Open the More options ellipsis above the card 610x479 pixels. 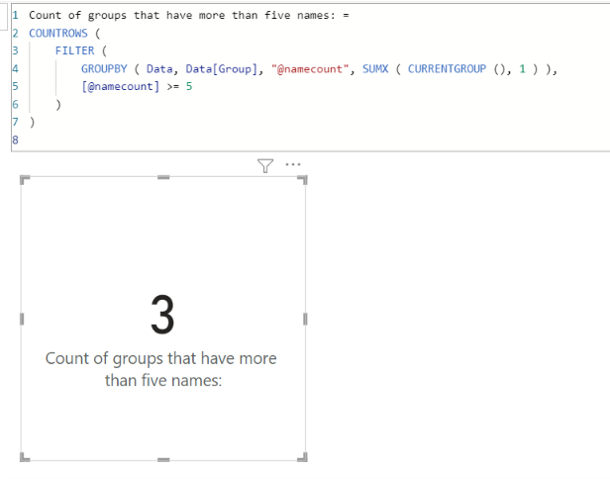click(x=293, y=165)
